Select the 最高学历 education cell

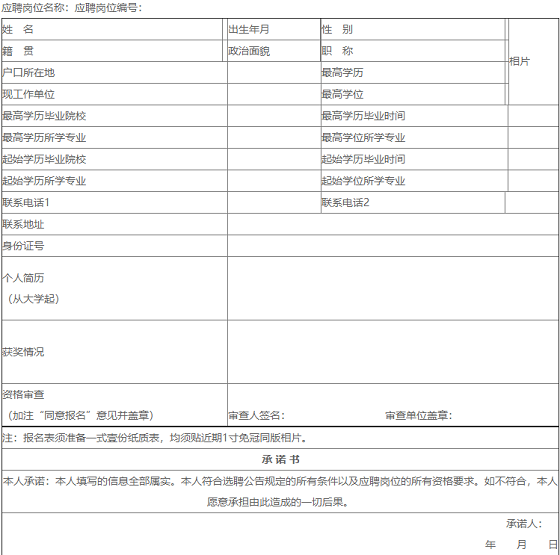click(413, 73)
